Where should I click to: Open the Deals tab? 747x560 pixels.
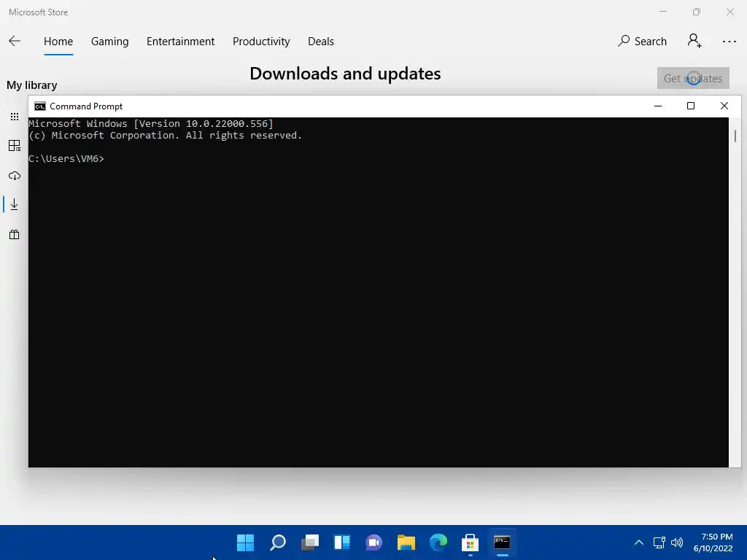tap(321, 42)
